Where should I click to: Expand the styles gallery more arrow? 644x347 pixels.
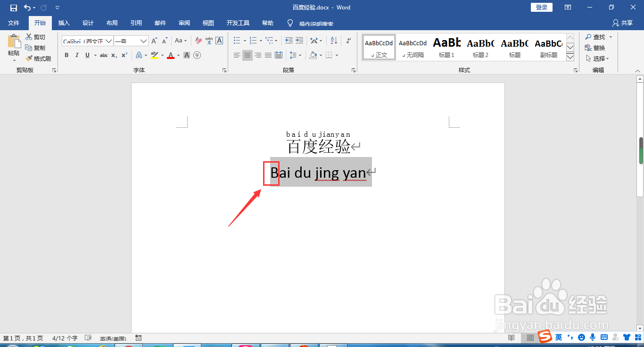point(570,57)
